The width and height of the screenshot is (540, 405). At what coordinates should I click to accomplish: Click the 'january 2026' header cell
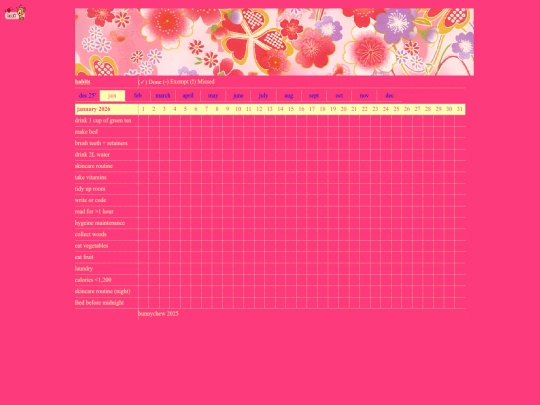(x=106, y=109)
